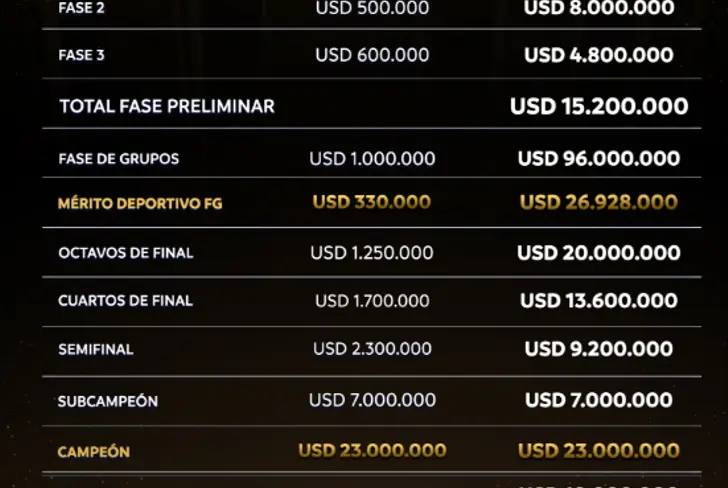728x488 pixels.
Task: Select the USD 4.800.000 total
Action: click(599, 56)
